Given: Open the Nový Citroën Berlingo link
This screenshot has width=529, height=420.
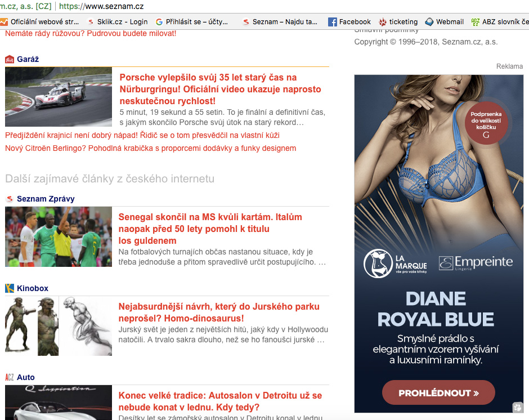Looking at the screenshot, I should [150, 148].
